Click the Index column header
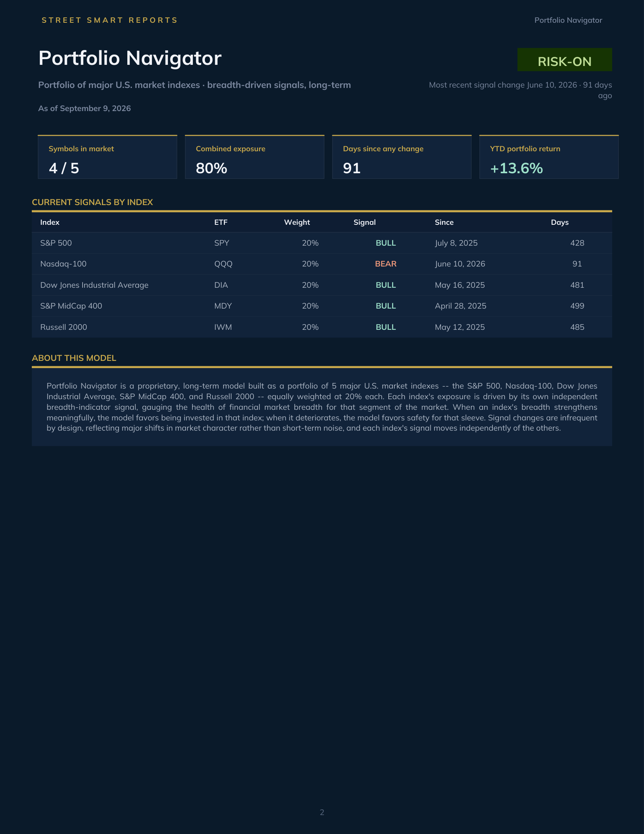Image resolution: width=644 pixels, height=834 pixels. (50, 222)
